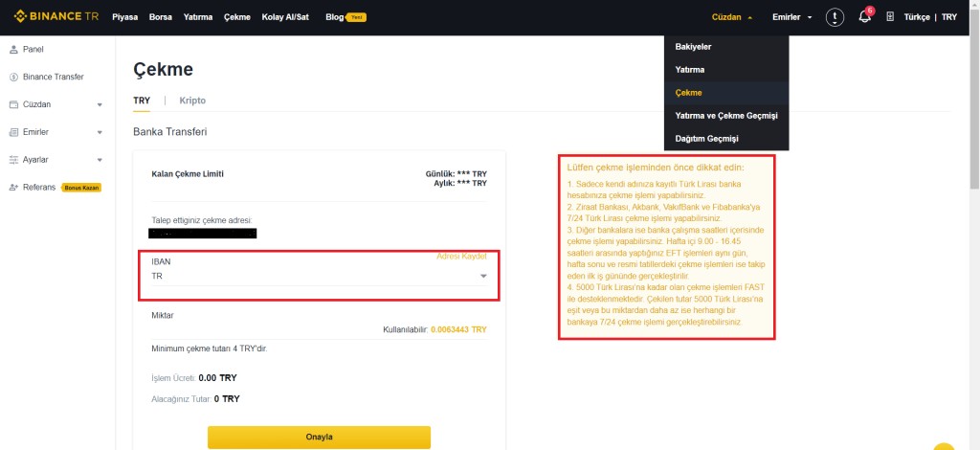Click the Yeni badge next to Blog

pyautogui.click(x=356, y=17)
